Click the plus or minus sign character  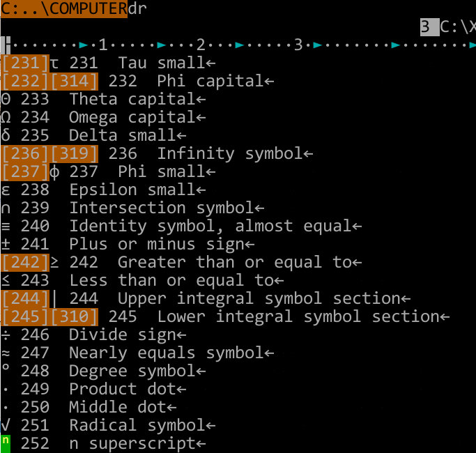point(6,245)
